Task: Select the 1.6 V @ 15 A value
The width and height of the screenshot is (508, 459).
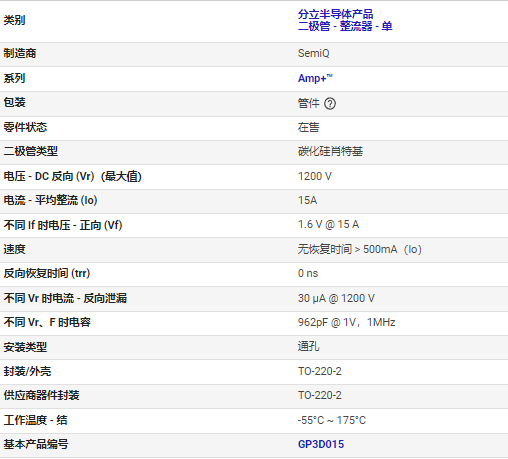Action: 328,224
